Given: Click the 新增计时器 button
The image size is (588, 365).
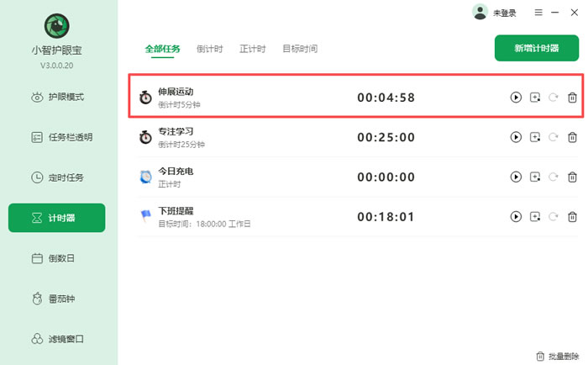Looking at the screenshot, I should [x=537, y=49].
